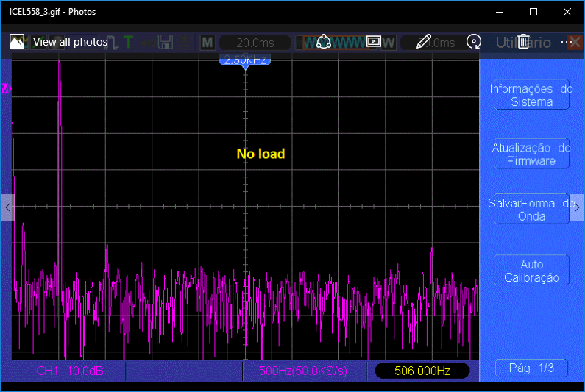Go to next photo with right arrow

[x=577, y=207]
